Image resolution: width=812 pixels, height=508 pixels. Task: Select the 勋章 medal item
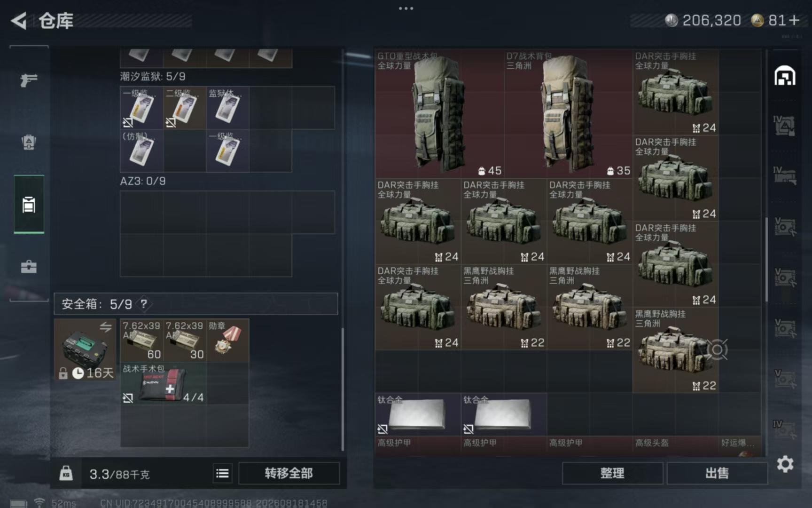pyautogui.click(x=227, y=341)
